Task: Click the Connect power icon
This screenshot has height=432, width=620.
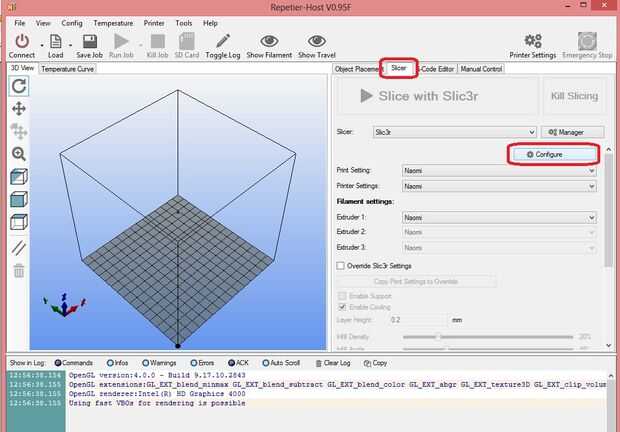Action: tap(22, 41)
